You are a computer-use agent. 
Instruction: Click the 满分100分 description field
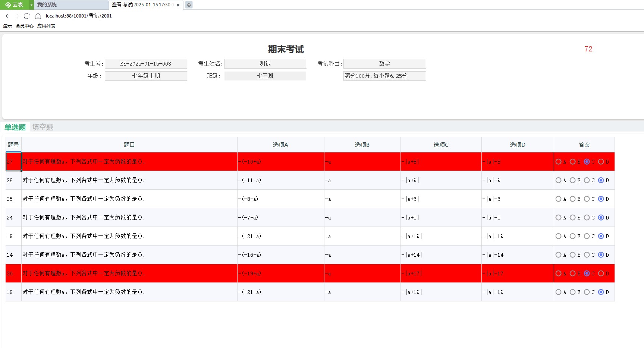(x=384, y=76)
